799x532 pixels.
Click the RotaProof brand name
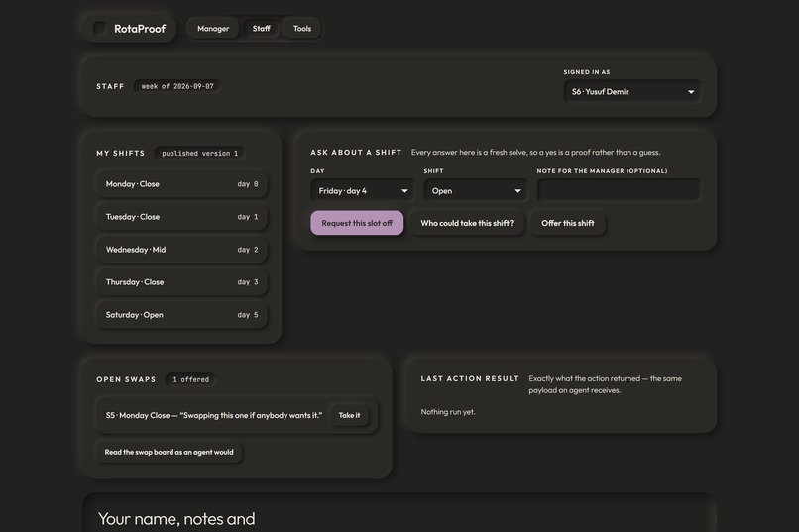pyautogui.click(x=140, y=29)
